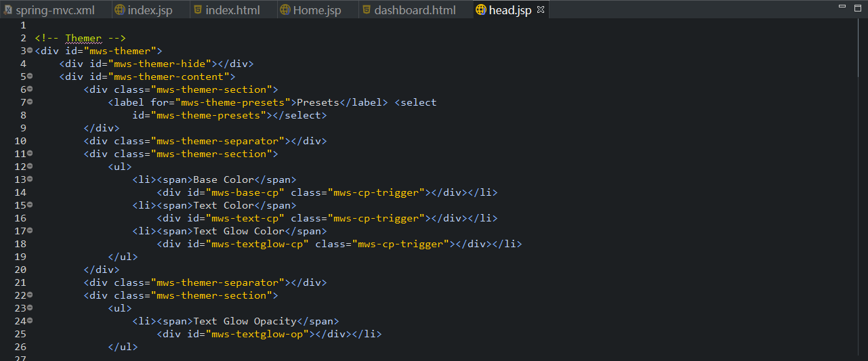Click the Home.jsp globe file icon

(x=285, y=10)
